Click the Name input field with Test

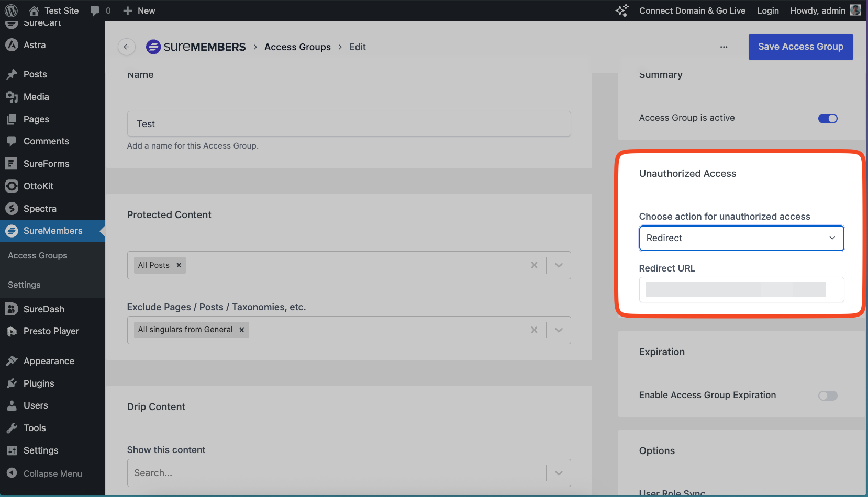click(x=349, y=124)
